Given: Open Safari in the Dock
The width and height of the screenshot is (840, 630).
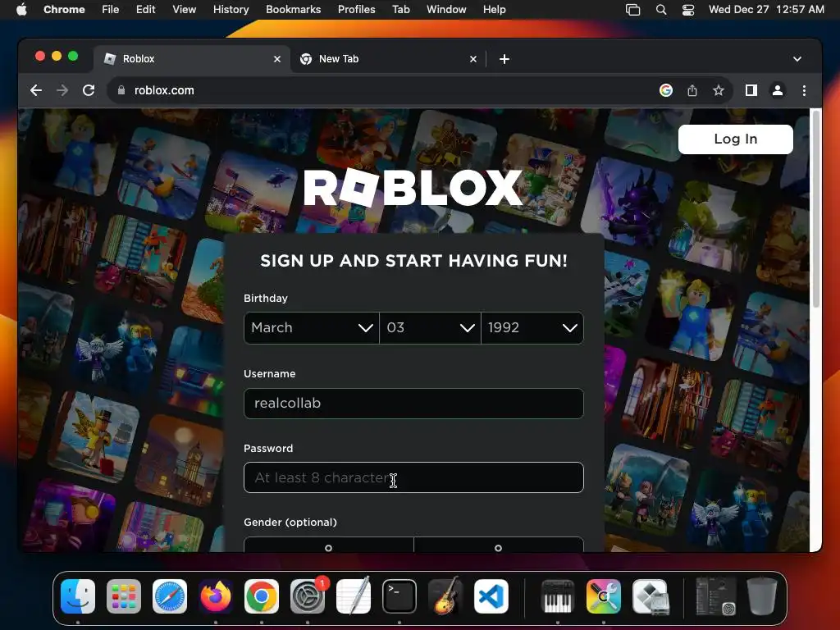Looking at the screenshot, I should 170,596.
